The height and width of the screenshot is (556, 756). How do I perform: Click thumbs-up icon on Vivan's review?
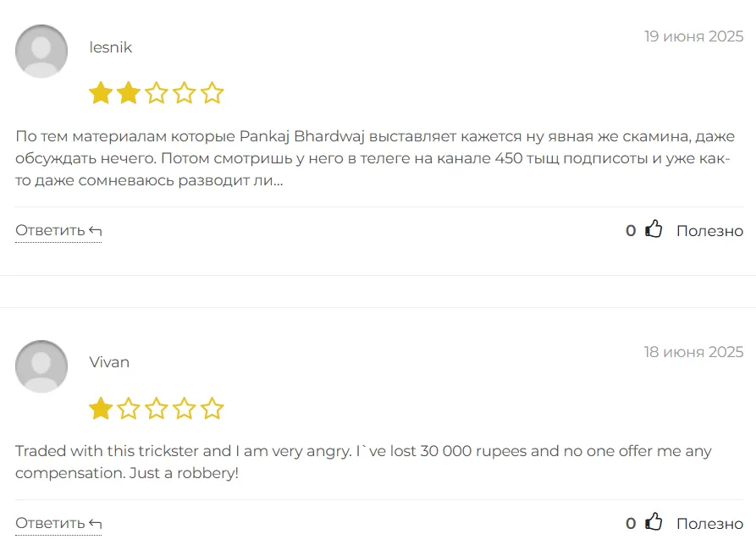[x=654, y=522]
